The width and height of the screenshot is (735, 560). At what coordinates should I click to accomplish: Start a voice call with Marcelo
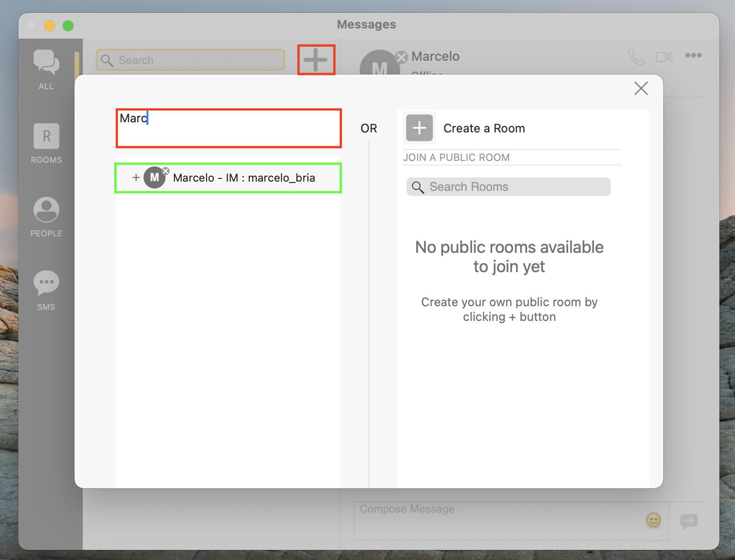point(636,57)
